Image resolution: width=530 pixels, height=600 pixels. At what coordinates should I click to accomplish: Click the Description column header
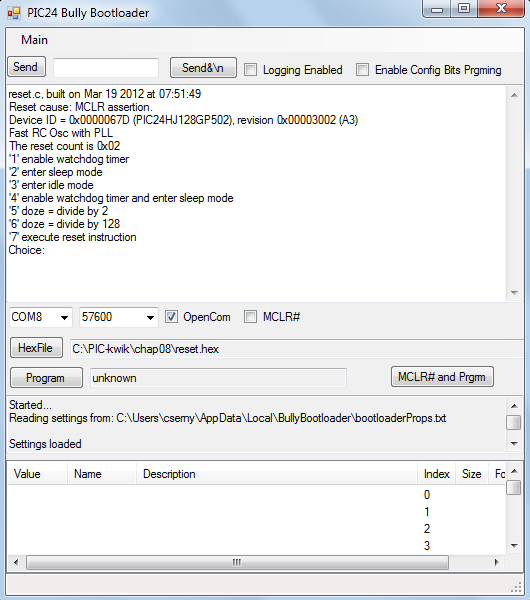pos(277,474)
